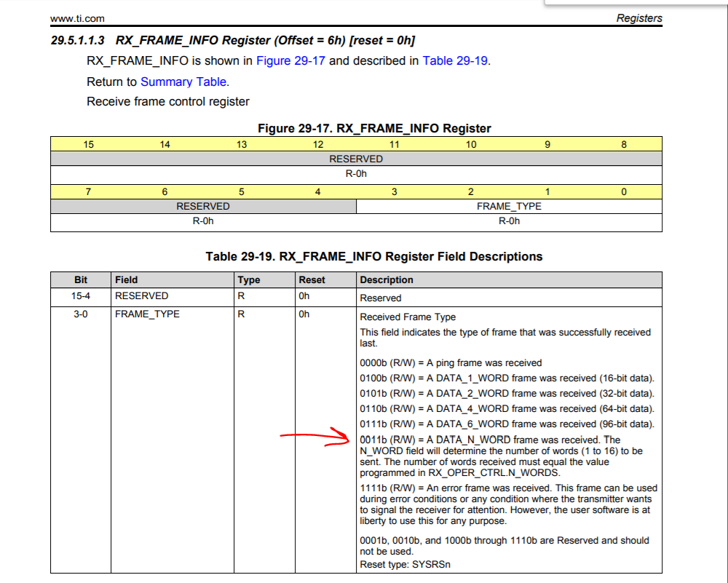Click bit number 8 in register figure

pos(624,144)
